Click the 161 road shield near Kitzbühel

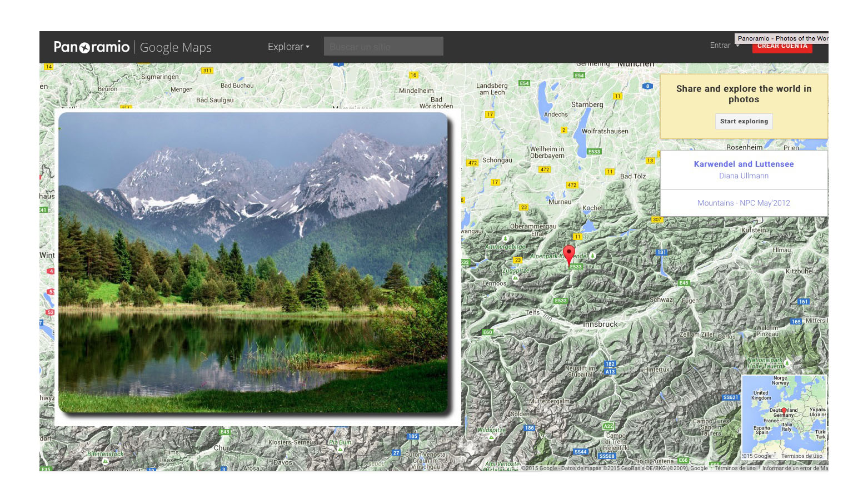click(x=804, y=302)
